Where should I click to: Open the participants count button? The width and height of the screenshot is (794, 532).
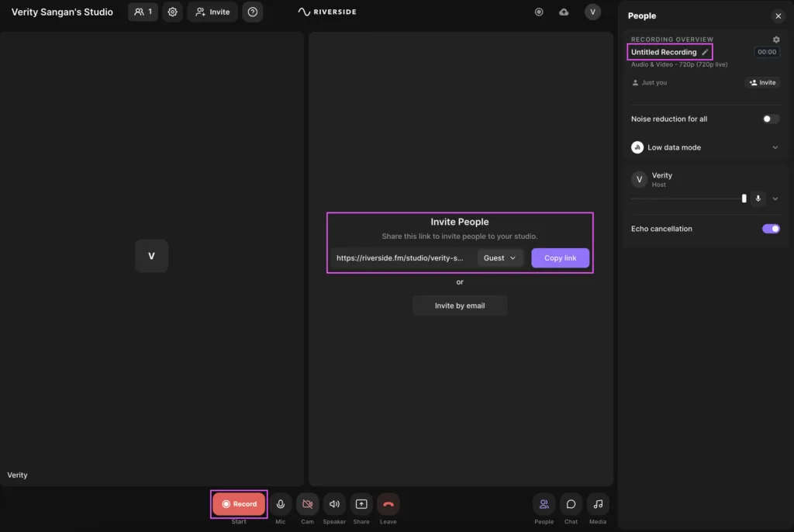pyautogui.click(x=143, y=12)
